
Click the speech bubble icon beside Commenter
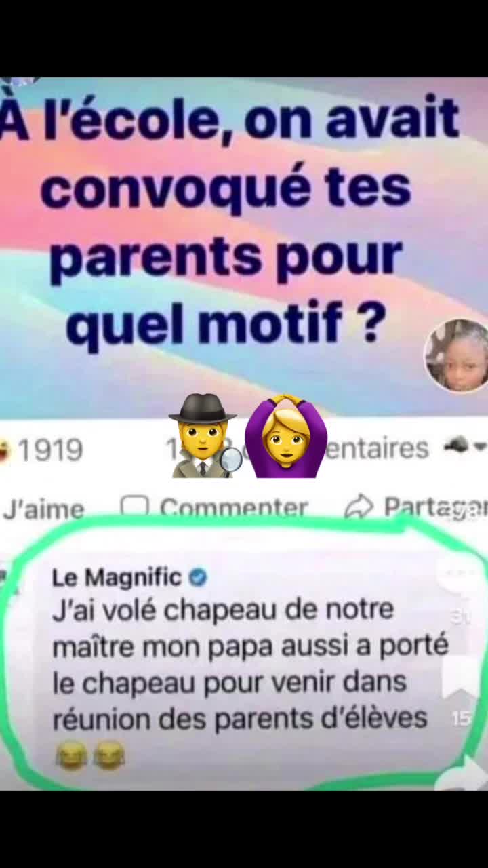coord(134,506)
